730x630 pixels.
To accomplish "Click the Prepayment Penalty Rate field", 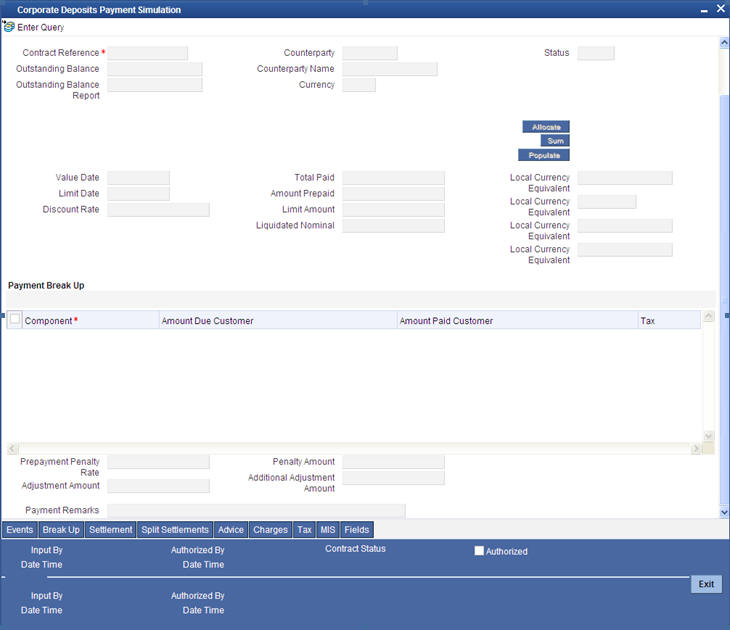I will coord(159,462).
